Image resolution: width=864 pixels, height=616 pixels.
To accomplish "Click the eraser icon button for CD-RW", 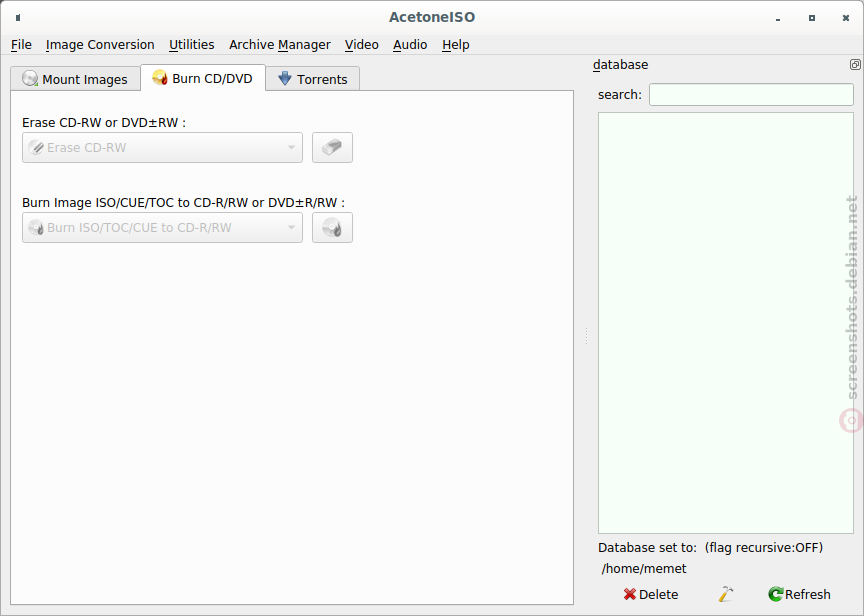I will (x=332, y=148).
